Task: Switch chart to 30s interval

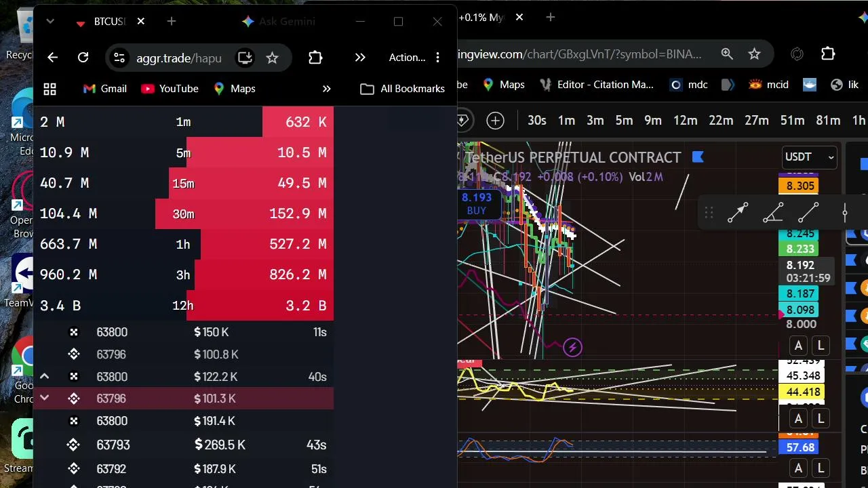Action: [537, 121]
